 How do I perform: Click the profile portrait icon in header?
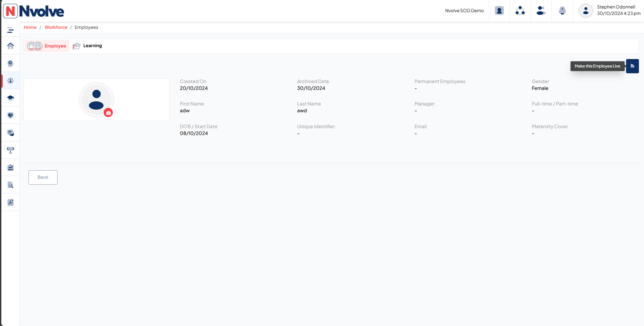499,11
